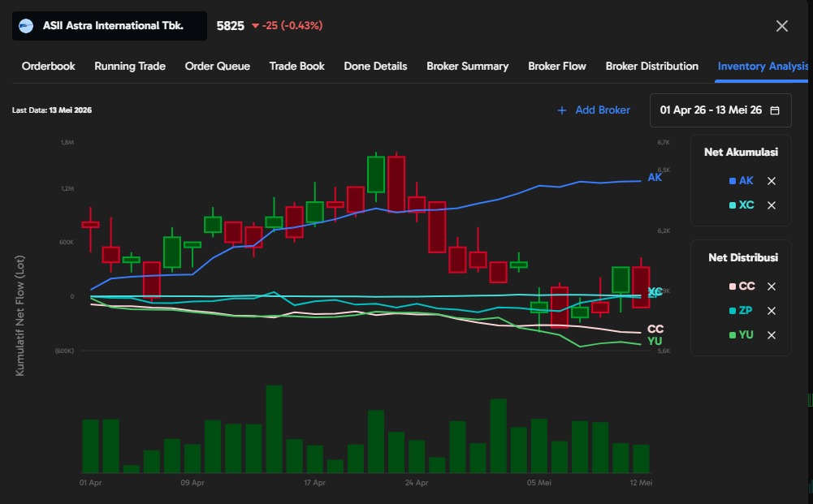813x504 pixels.
Task: Click the 5825 last price value
Action: click(x=230, y=26)
